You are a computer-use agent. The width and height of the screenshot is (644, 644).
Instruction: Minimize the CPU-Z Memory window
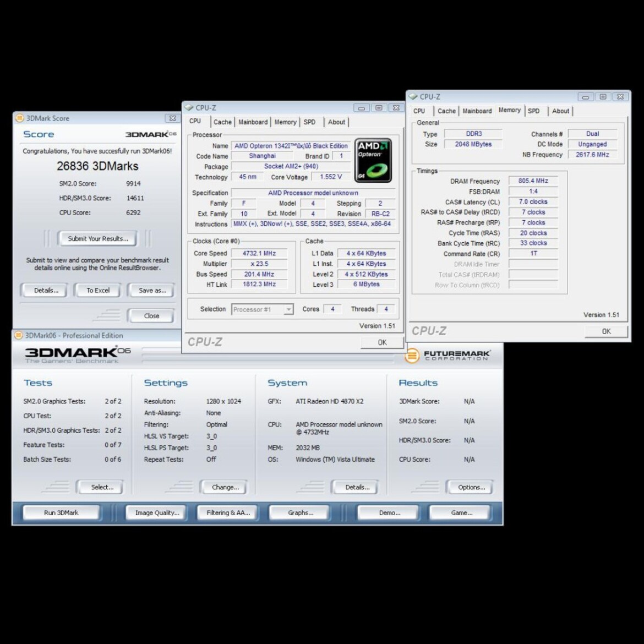pos(585,97)
